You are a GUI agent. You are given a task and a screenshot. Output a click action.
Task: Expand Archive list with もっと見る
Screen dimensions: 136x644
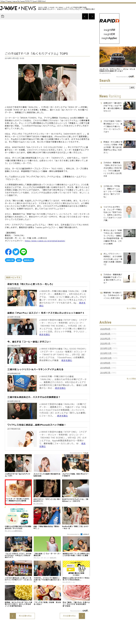pyautogui.click(x=131, y=379)
